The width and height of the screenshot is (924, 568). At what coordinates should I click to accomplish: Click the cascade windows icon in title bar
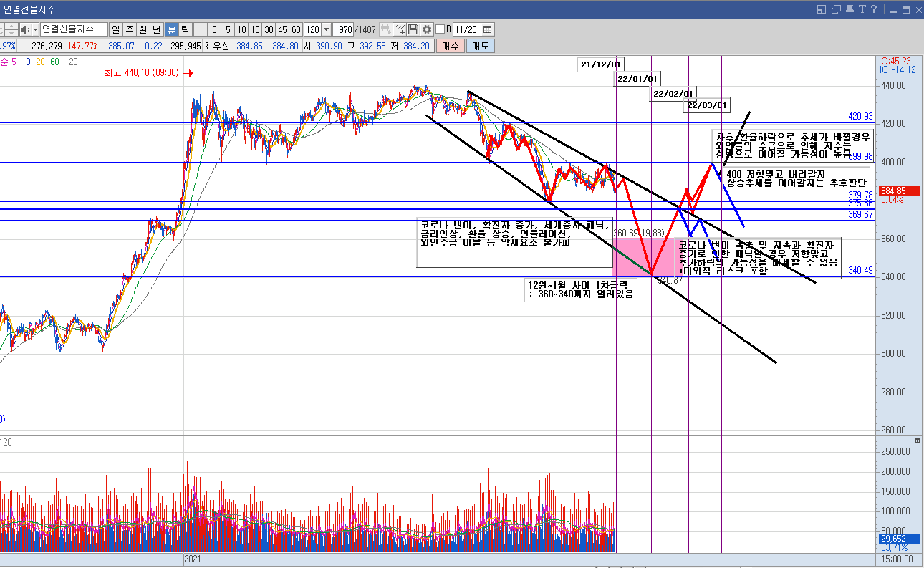point(835,9)
